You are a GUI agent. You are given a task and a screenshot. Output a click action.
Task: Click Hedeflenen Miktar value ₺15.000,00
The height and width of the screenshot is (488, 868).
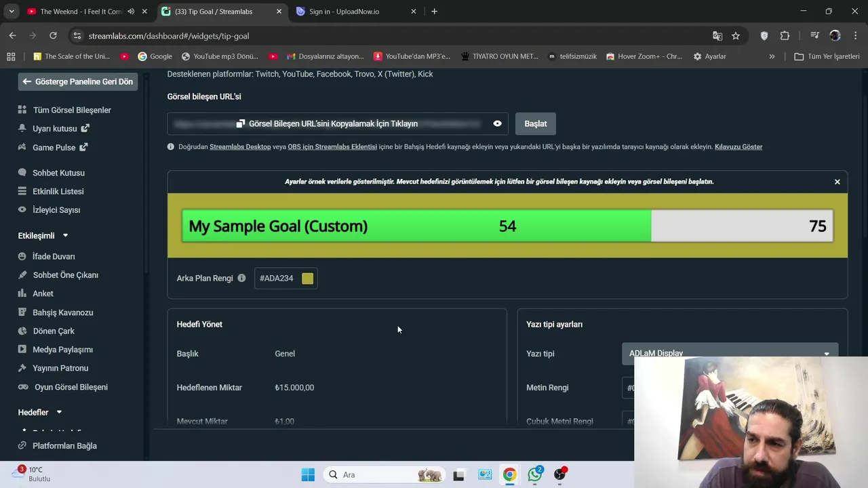pyautogui.click(x=294, y=388)
